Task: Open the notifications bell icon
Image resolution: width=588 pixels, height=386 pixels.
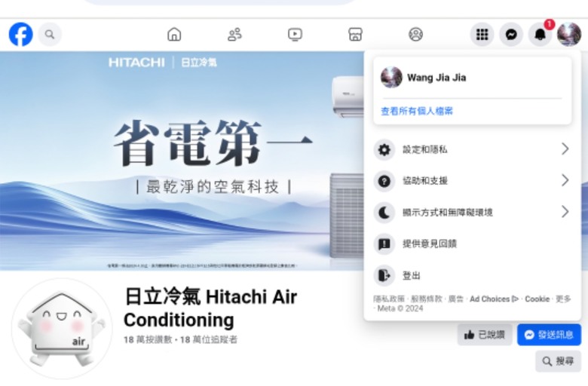Action: point(540,35)
